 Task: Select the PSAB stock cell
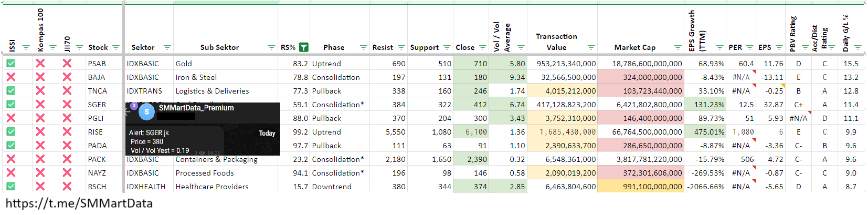97,64
